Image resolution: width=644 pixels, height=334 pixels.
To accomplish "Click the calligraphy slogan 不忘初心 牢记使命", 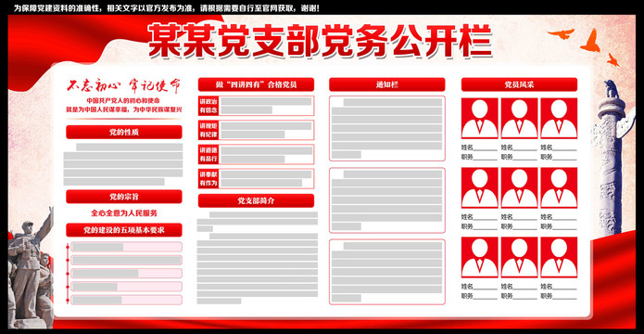I will coord(124,85).
